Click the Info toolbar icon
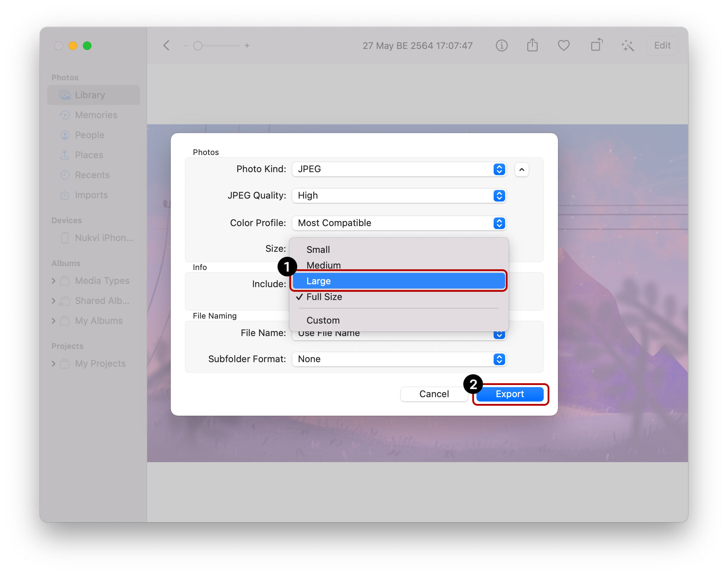The image size is (728, 575). click(x=502, y=46)
